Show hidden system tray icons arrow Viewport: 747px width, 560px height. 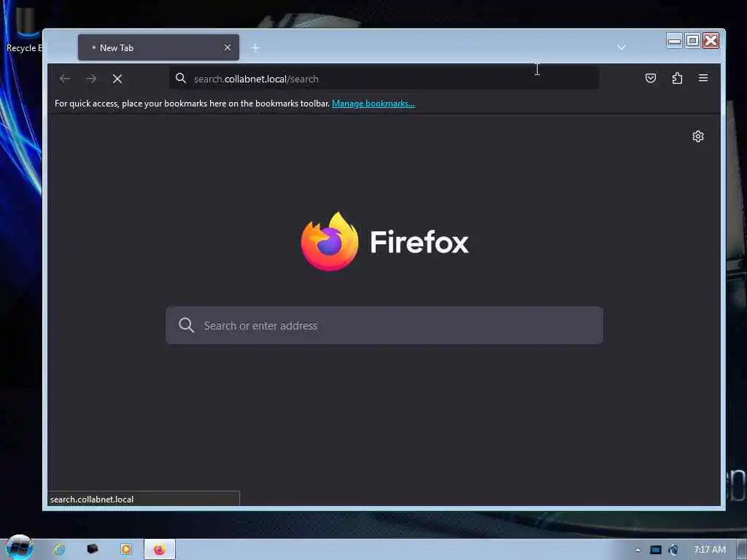point(638,550)
